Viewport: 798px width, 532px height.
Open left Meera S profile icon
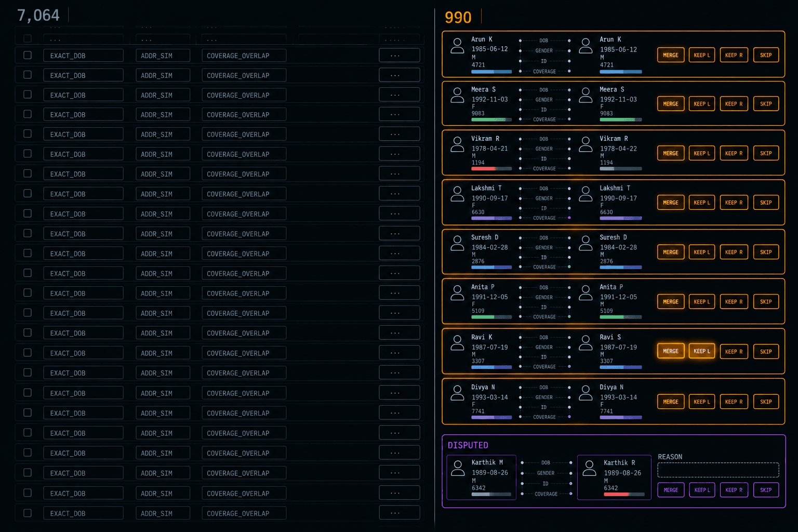pos(457,95)
